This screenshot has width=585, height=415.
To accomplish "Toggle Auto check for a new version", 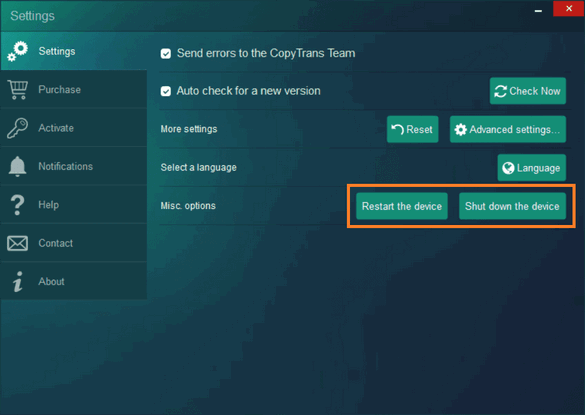I will pyautogui.click(x=166, y=91).
